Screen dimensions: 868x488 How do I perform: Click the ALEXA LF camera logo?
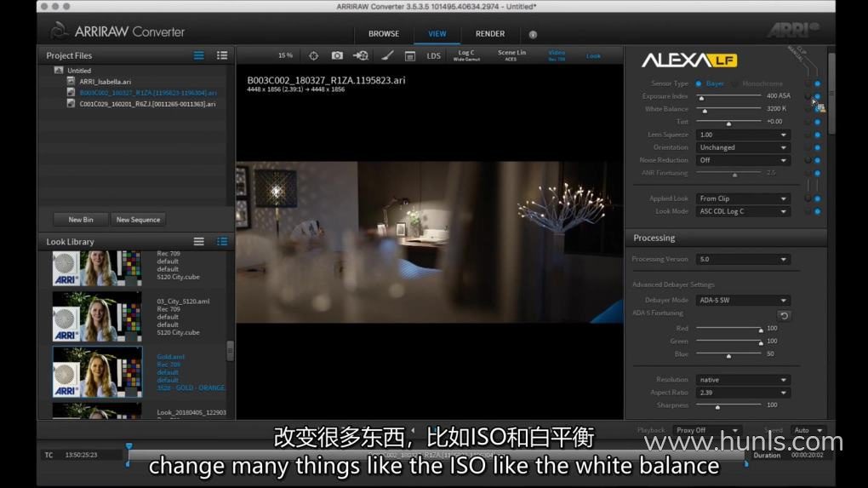pyautogui.click(x=689, y=60)
